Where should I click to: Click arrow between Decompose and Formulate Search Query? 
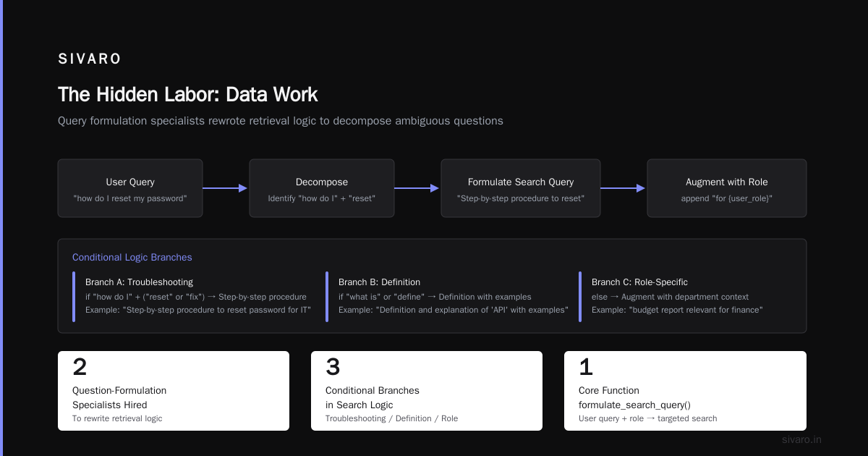coord(417,188)
